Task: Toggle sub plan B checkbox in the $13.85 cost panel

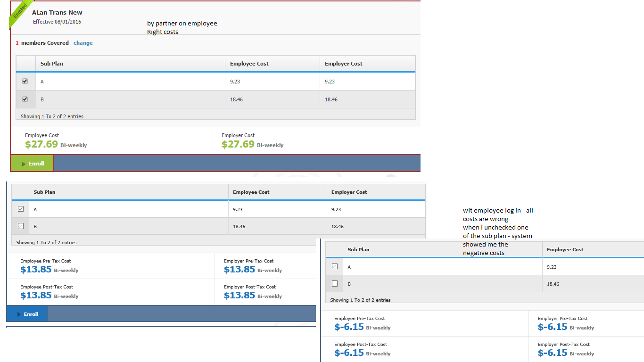Action: (20, 226)
